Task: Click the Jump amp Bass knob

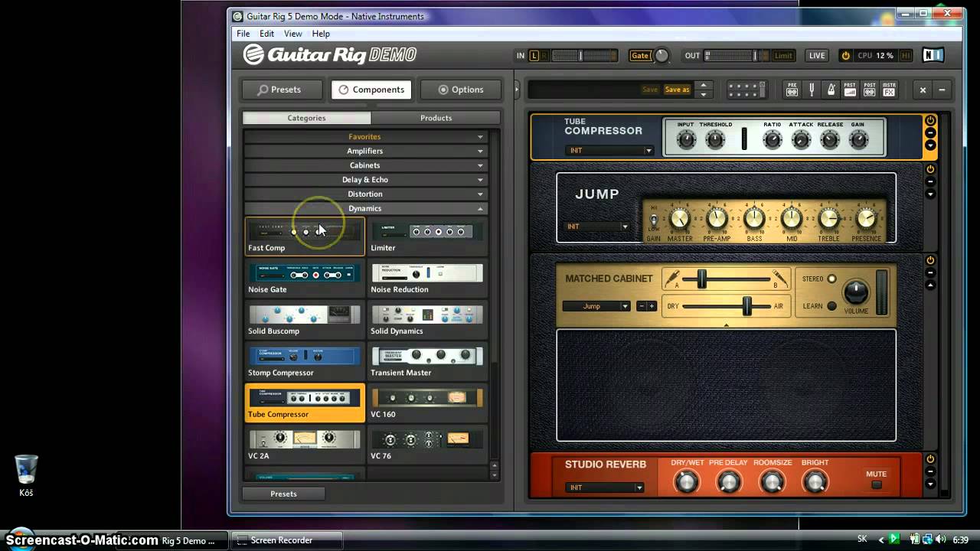Action: tap(754, 220)
